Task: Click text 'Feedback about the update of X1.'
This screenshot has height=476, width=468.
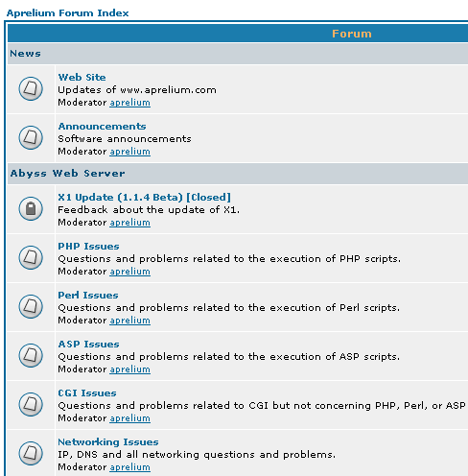Action: (149, 210)
